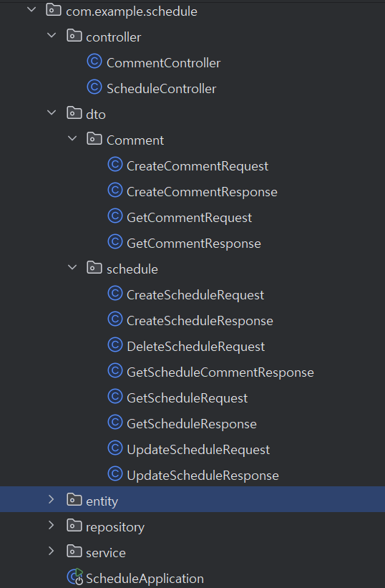
Task: Click the CommentController class icon
Action: point(94,62)
